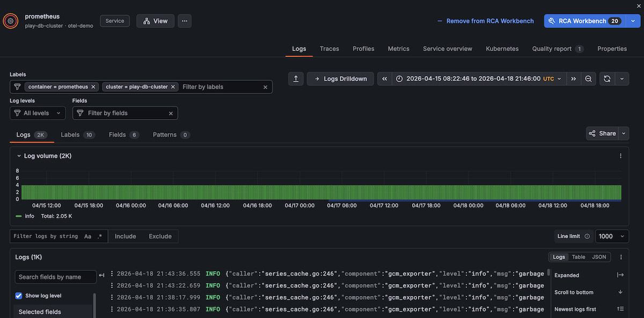Image resolution: width=644 pixels, height=318 pixels.
Task: Open the View topology button
Action: [x=155, y=21]
